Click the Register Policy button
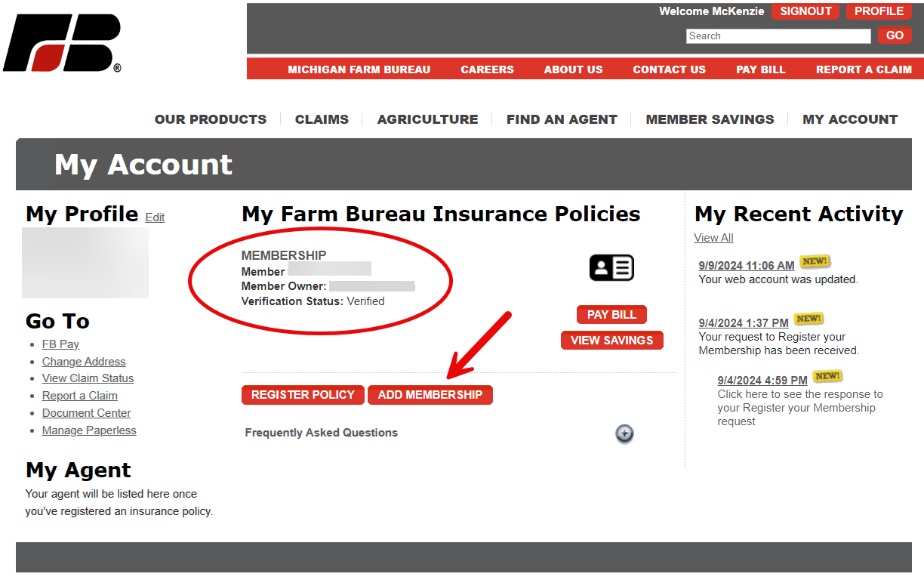The width and height of the screenshot is (924, 583). pos(303,395)
